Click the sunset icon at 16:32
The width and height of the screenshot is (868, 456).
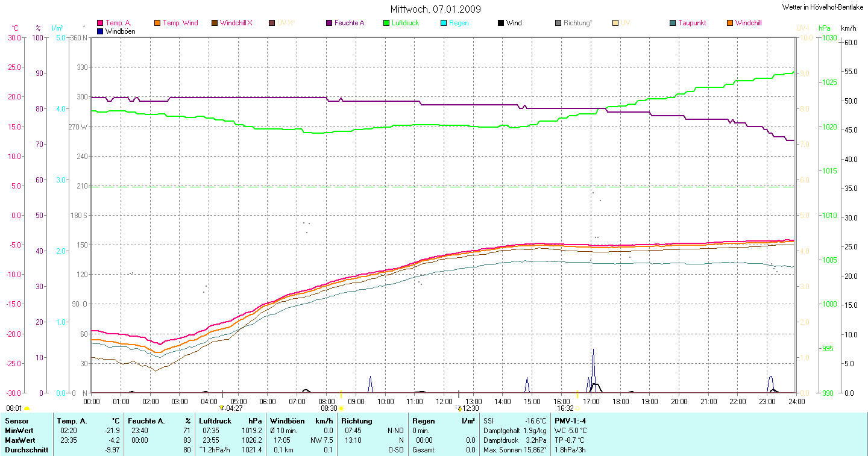coord(577,408)
